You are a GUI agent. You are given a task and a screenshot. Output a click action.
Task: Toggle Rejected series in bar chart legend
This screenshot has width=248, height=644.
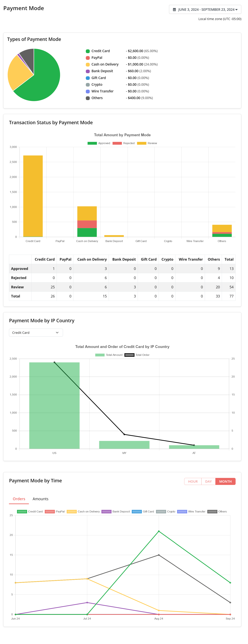point(124,143)
